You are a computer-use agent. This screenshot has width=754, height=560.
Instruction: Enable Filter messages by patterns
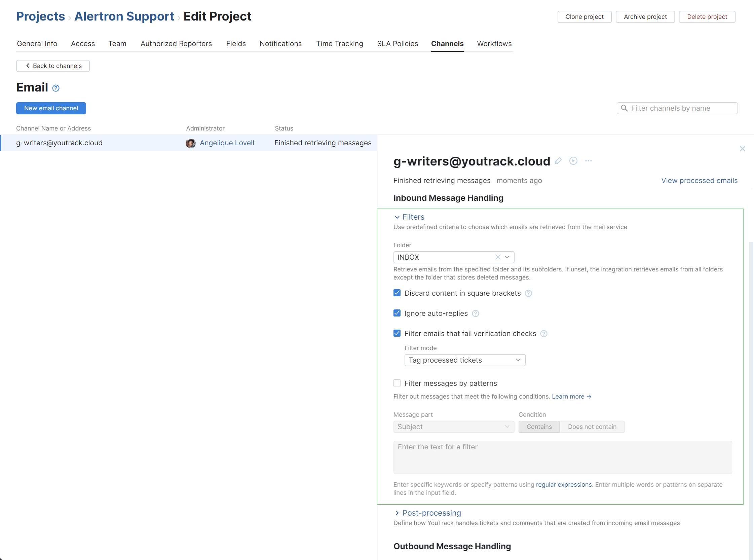click(x=397, y=383)
